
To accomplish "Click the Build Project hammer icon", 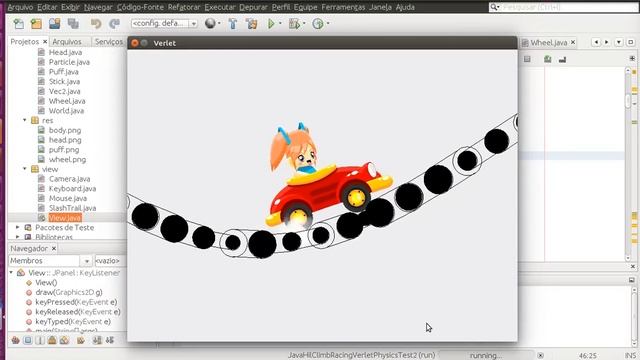I will (233, 24).
